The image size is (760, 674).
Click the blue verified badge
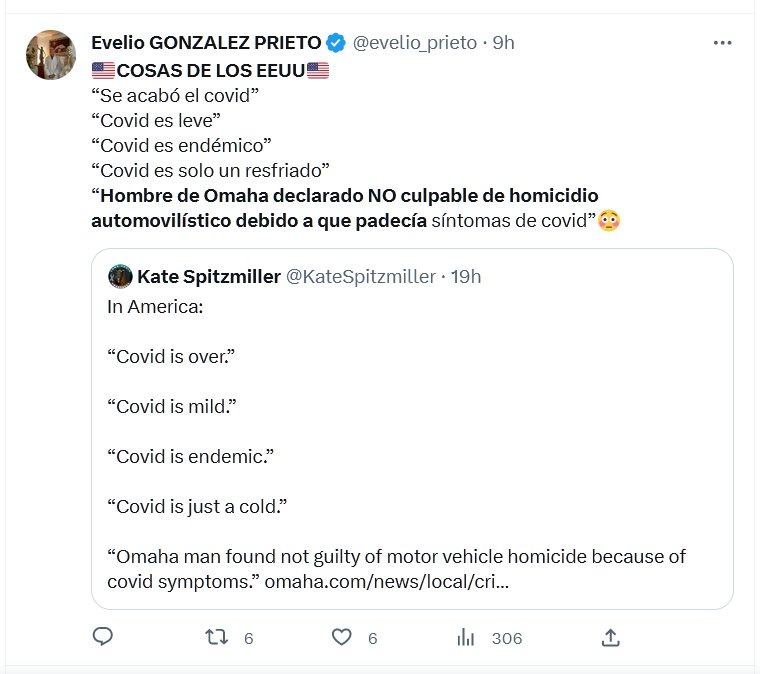click(x=337, y=43)
